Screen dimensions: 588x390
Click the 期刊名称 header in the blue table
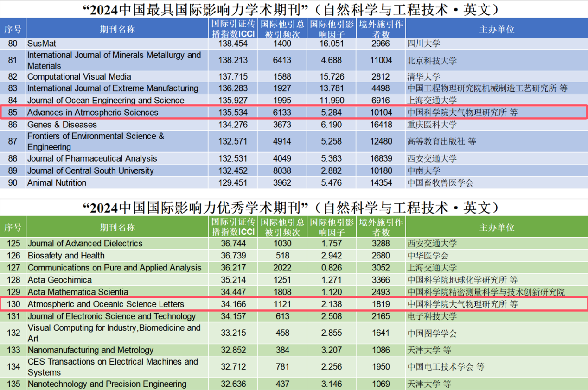click(117, 29)
